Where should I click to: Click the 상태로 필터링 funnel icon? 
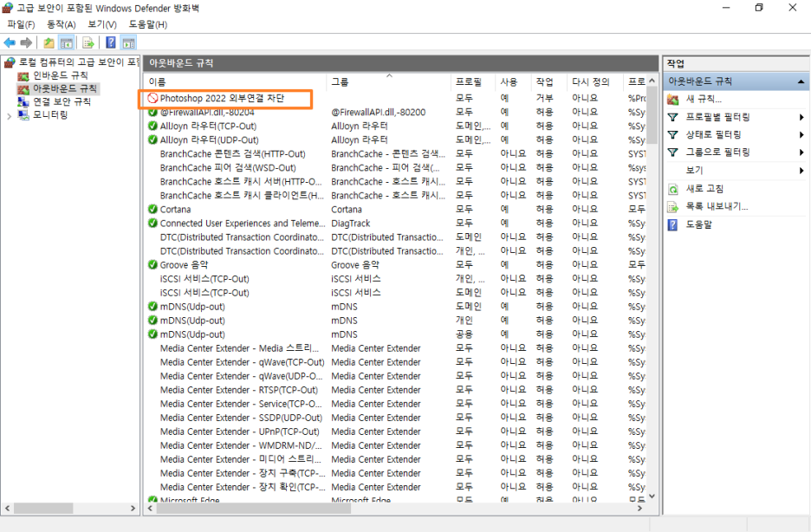tap(673, 135)
